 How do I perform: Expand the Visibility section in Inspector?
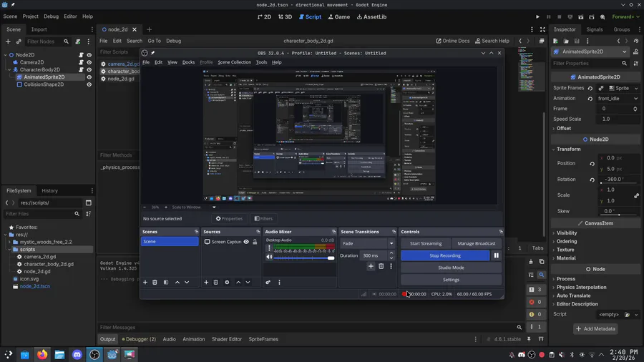[x=567, y=233]
